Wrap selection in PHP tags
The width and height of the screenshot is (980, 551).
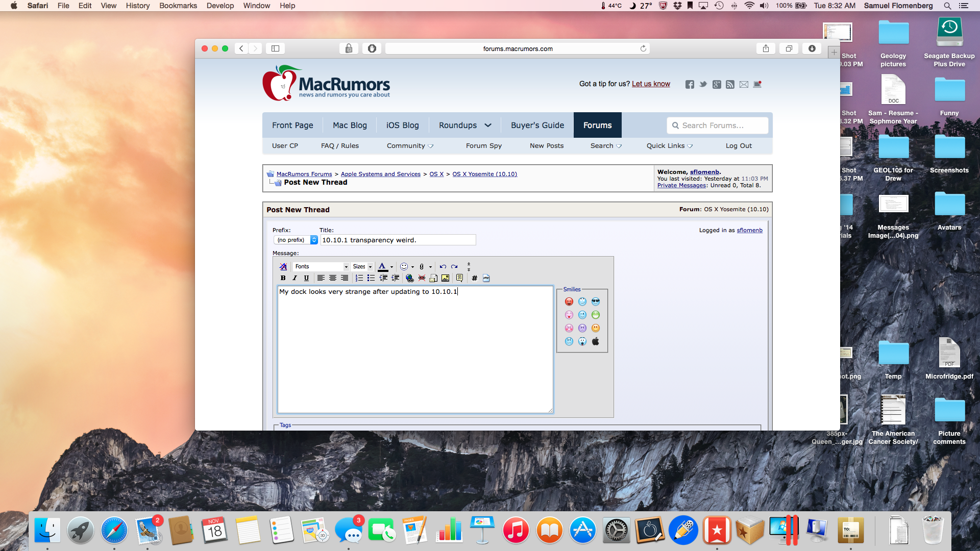[x=486, y=278]
